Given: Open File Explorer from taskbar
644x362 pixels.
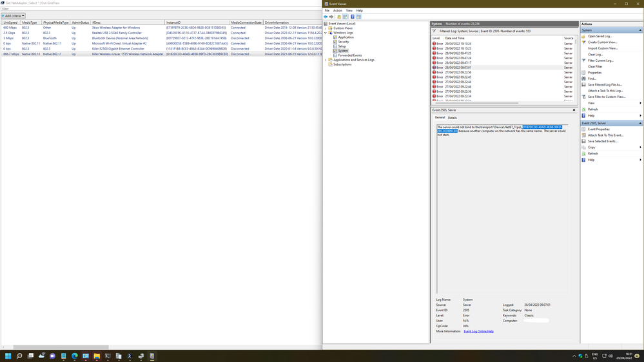Looking at the screenshot, I should point(97,356).
